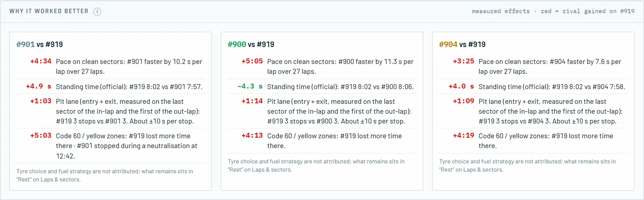Click the +5:05 pace value for #900
Screen dimensions: 644x200
(x=252, y=61)
